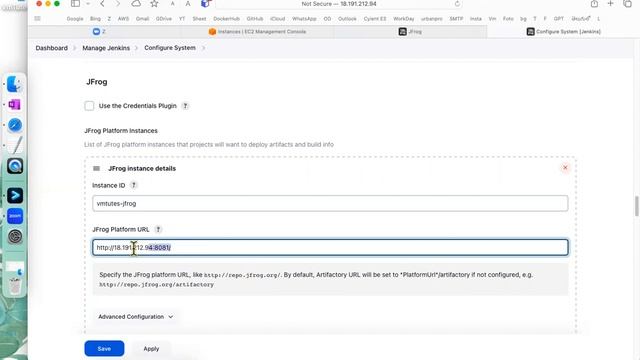This screenshot has width=640, height=360.
Task: Open the Trash in the Dock
Action: click(x=15, y=285)
